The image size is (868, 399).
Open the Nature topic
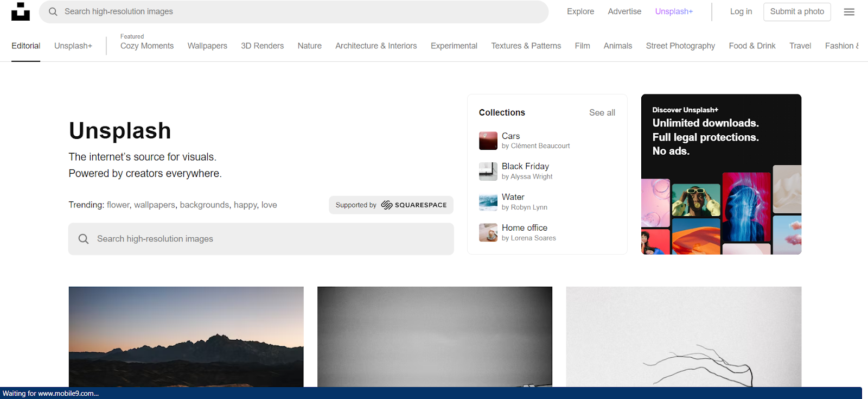pyautogui.click(x=310, y=46)
